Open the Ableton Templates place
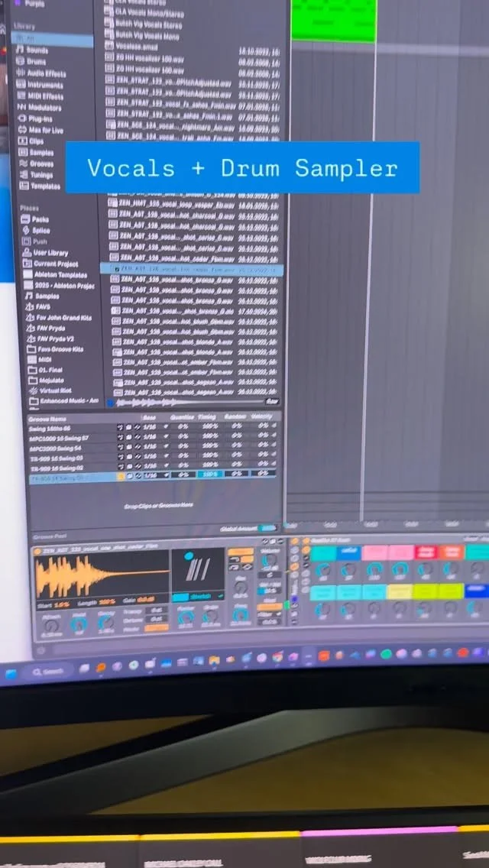 56,274
